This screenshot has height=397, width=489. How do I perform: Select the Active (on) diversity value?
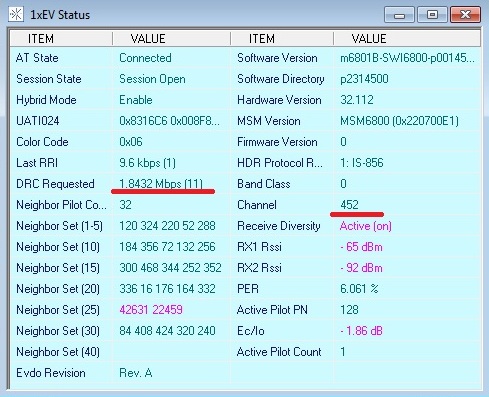coord(366,226)
